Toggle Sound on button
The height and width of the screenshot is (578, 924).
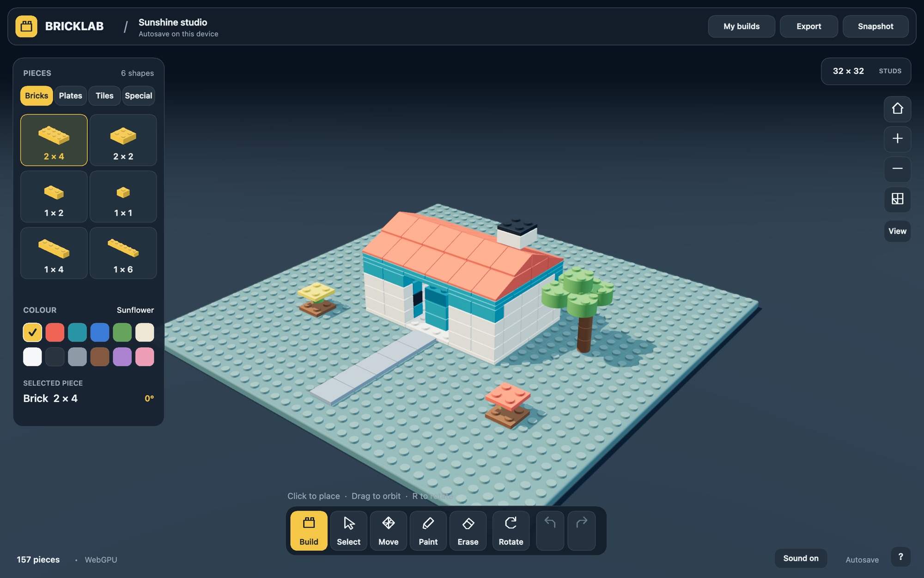click(801, 558)
